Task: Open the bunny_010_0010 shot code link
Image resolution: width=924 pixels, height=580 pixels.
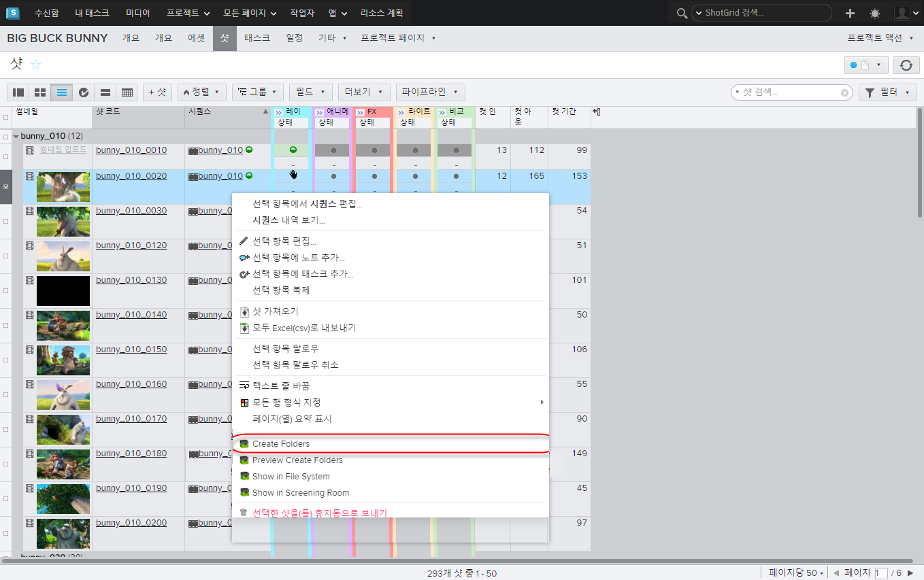Action: pyautogui.click(x=131, y=150)
